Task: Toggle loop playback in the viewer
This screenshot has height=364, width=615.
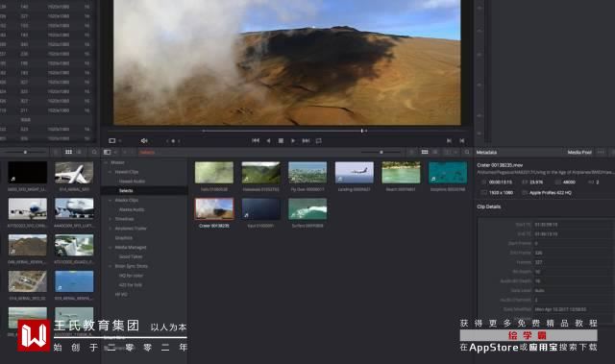Action: (318, 140)
